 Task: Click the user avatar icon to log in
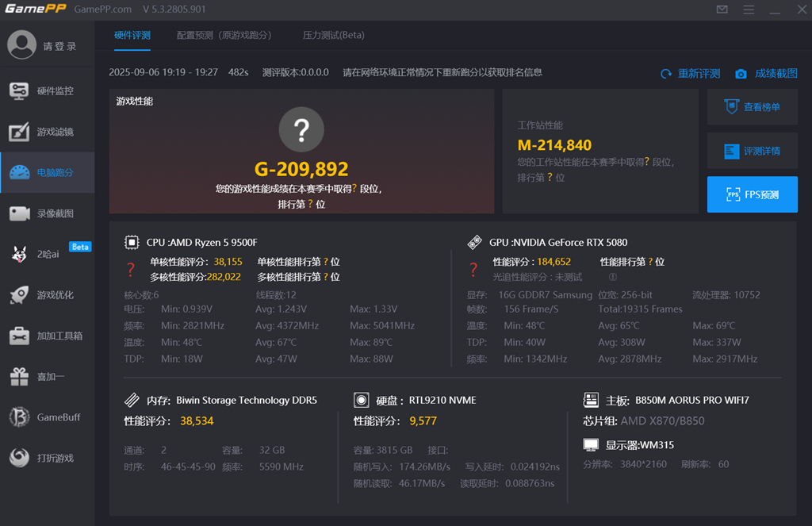tap(21, 44)
